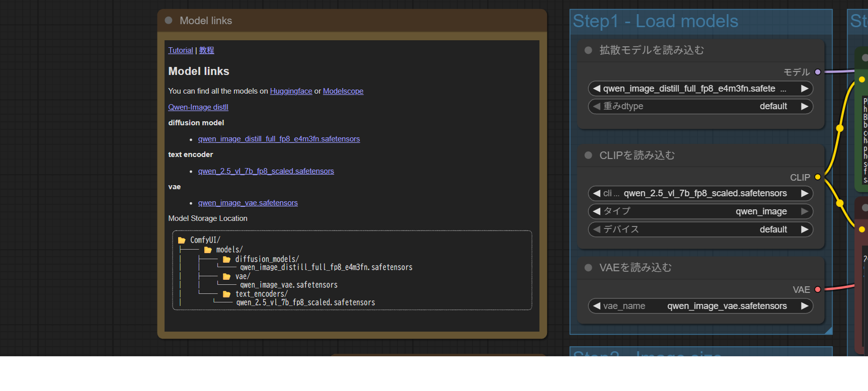Collapse the Model links note node
The height and width of the screenshot is (391, 868).
[x=169, y=21]
